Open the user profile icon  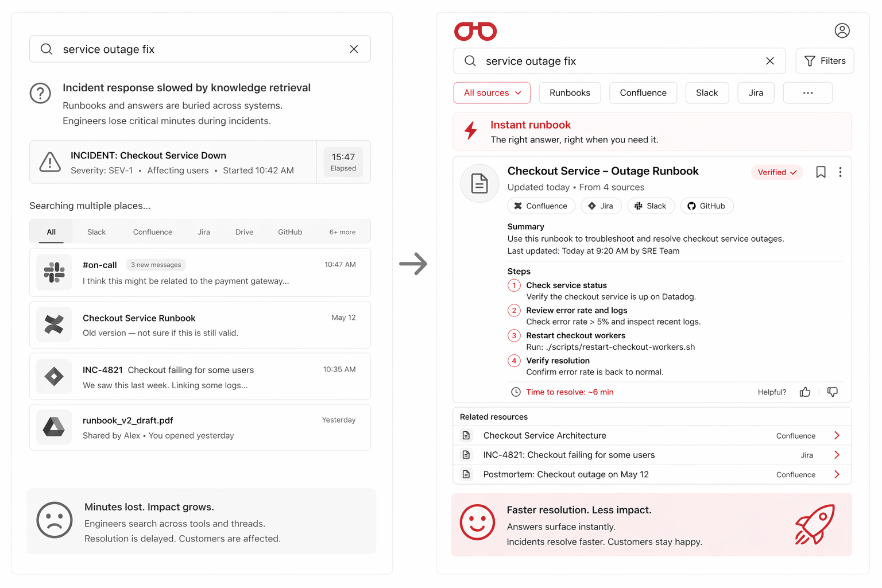pos(842,30)
